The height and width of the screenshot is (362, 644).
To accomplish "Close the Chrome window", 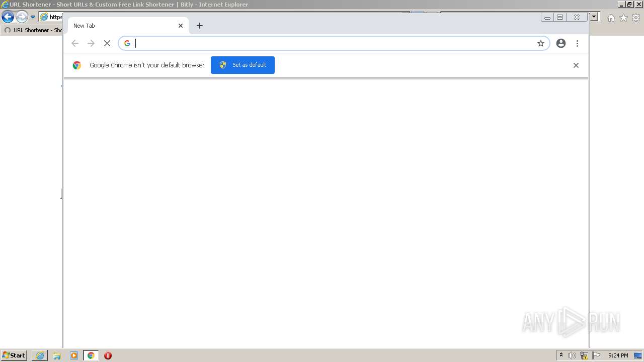I will pos(577,17).
